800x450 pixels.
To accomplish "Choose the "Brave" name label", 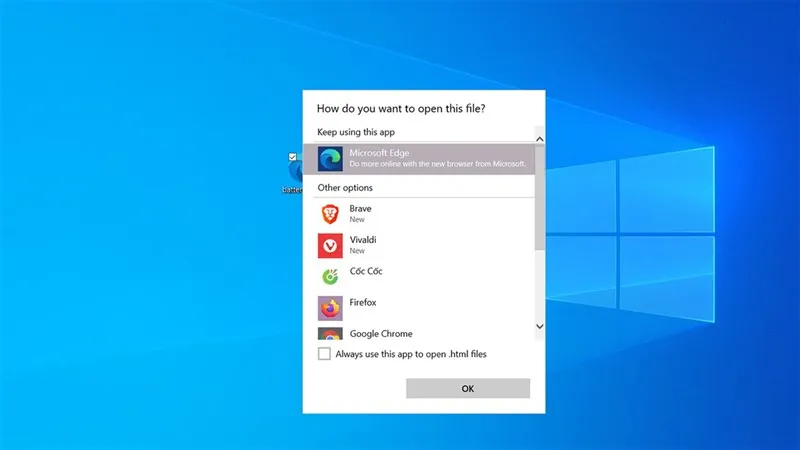I will point(360,208).
